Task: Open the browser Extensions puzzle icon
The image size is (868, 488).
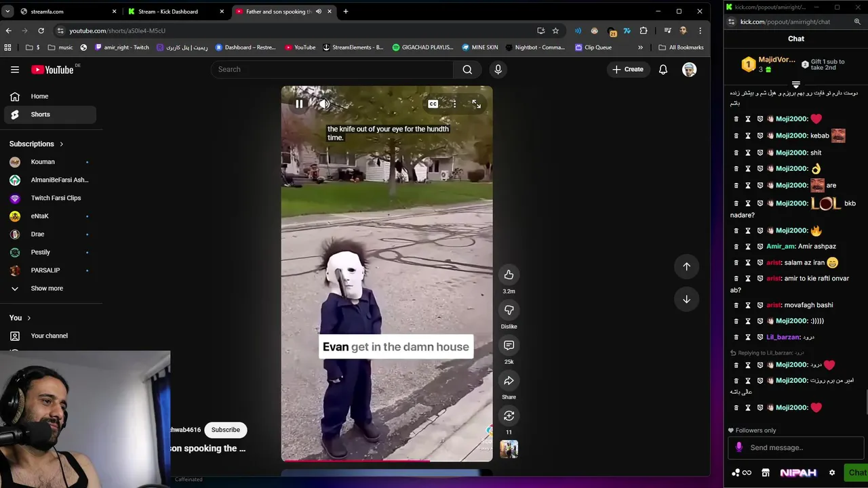Action: point(643,30)
